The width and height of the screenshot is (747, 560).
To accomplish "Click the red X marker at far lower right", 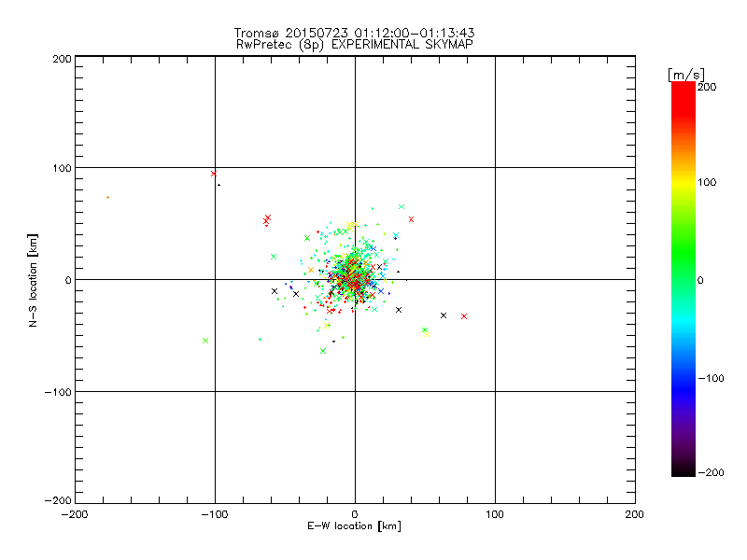I will [x=464, y=316].
